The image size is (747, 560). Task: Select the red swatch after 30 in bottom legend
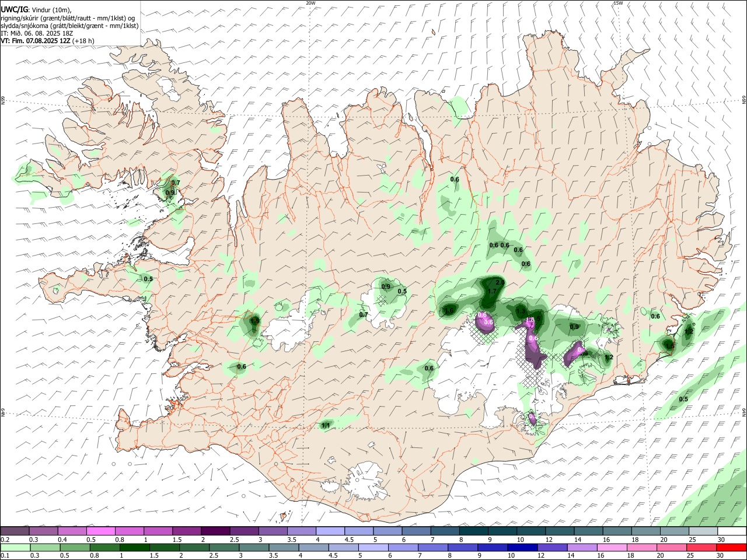730,547
